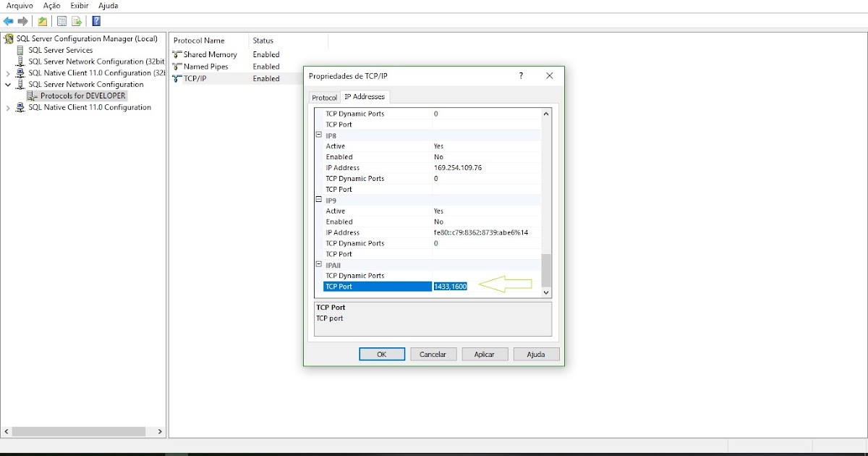Open the Exibir menu
Screen dimensions: 868x456
[x=78, y=6]
